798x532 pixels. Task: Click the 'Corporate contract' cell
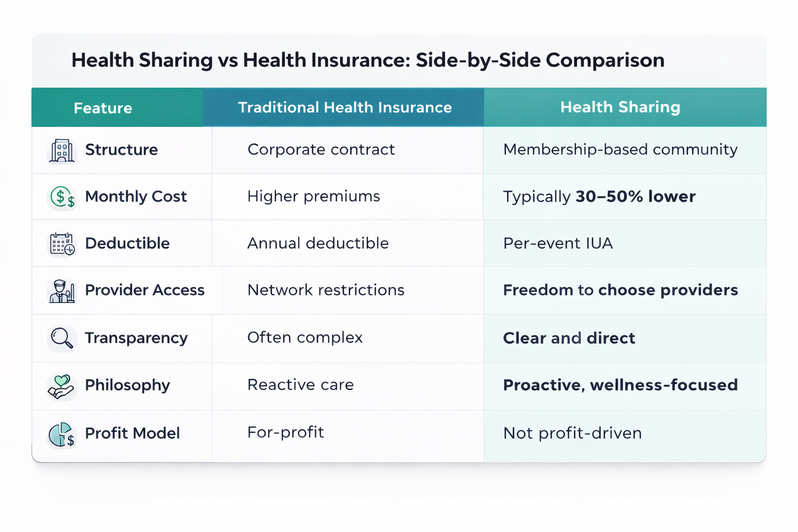pyautogui.click(x=321, y=150)
